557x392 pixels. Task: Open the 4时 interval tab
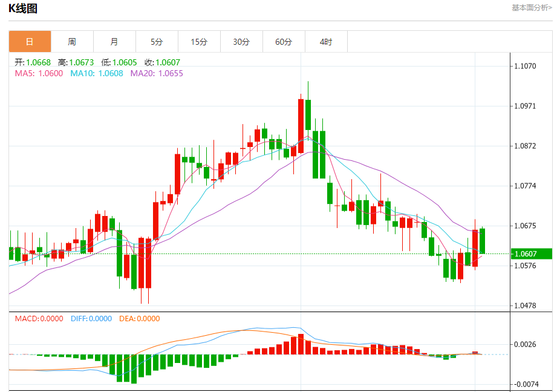tap(326, 42)
